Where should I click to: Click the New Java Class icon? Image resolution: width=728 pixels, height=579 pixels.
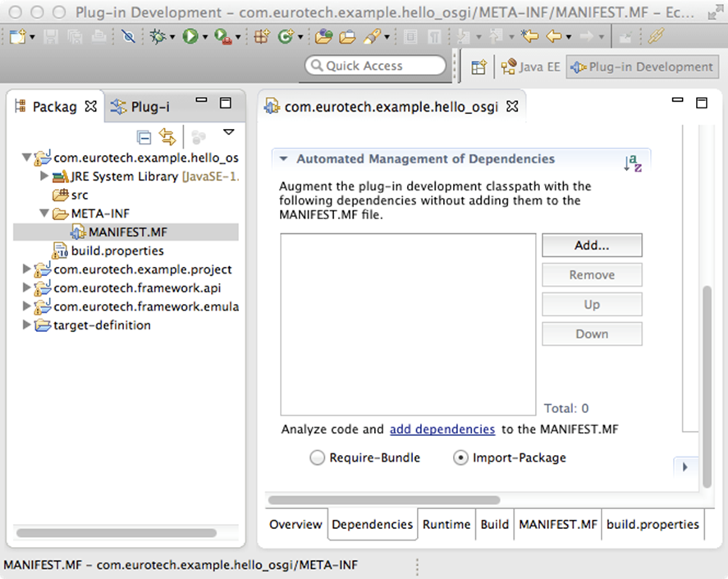(285, 36)
